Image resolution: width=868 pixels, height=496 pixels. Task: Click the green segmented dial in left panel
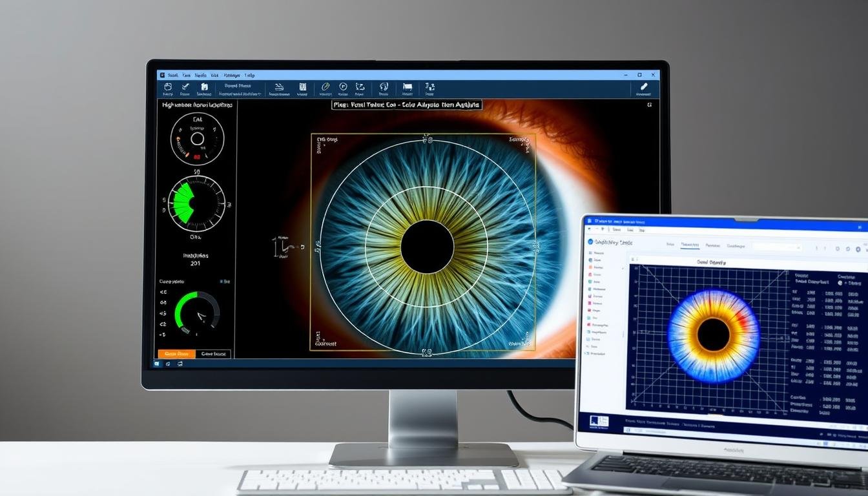click(x=197, y=203)
